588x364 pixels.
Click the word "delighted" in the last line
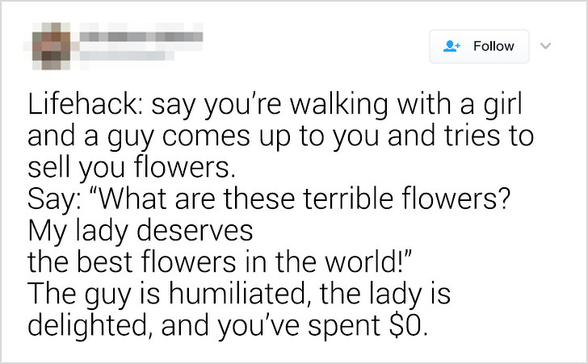point(87,325)
